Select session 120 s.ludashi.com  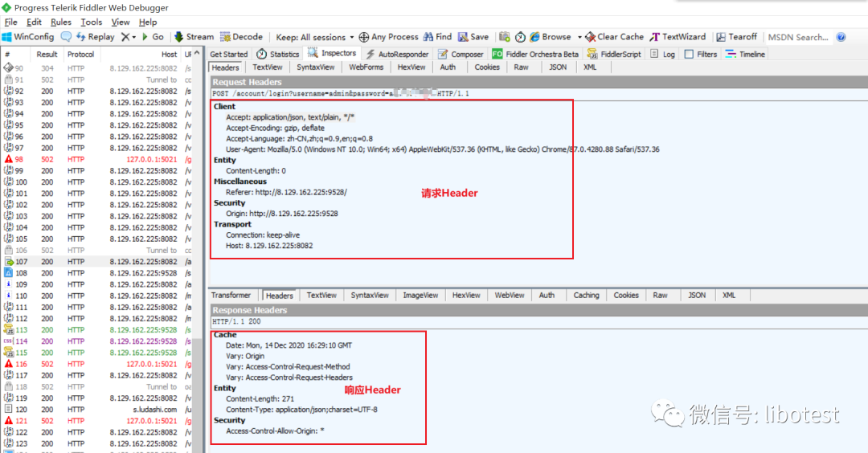point(97,410)
